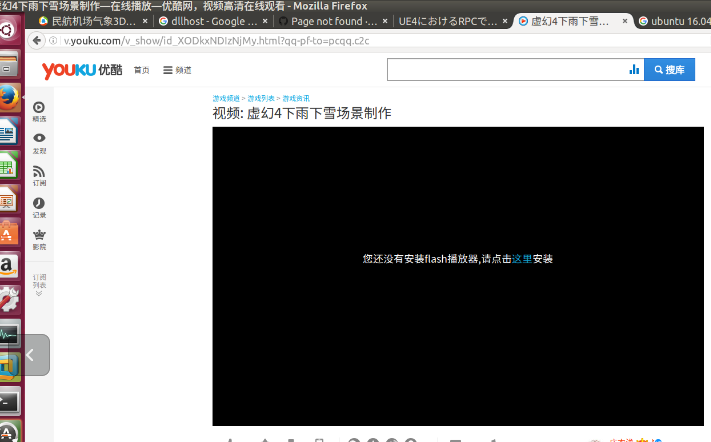The height and width of the screenshot is (442, 711).
Task: Click the ranking chart icon in search box
Action: point(634,69)
